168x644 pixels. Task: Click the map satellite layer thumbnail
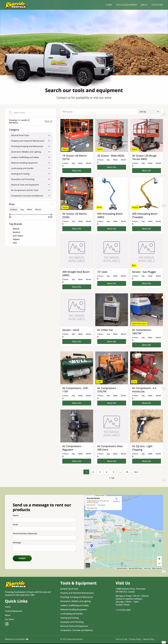point(88,565)
